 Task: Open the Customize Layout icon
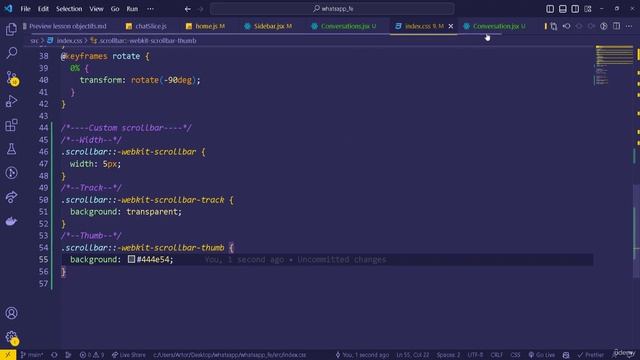587,9
